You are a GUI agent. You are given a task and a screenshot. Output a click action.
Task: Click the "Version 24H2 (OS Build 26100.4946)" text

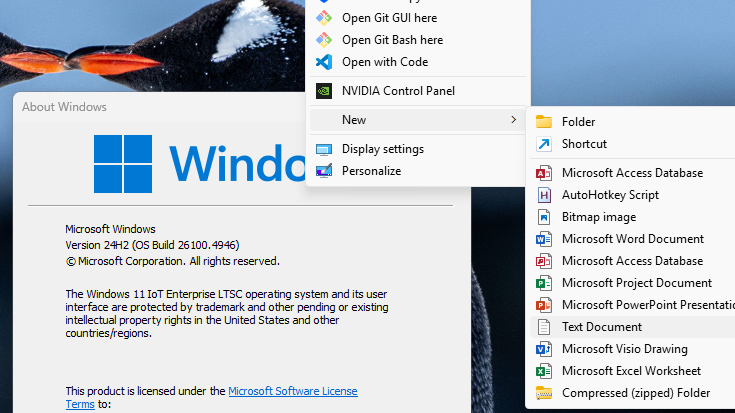152,245
